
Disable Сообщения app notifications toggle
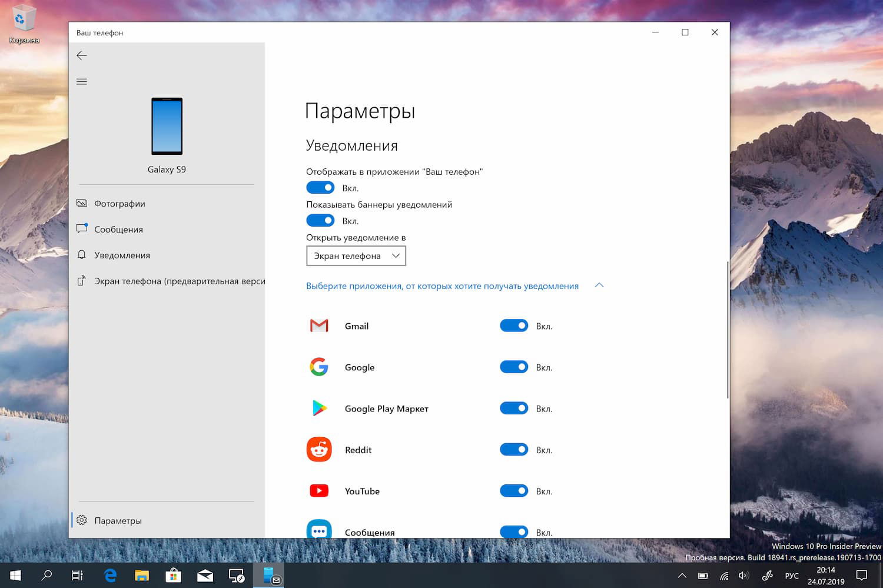pyautogui.click(x=514, y=531)
